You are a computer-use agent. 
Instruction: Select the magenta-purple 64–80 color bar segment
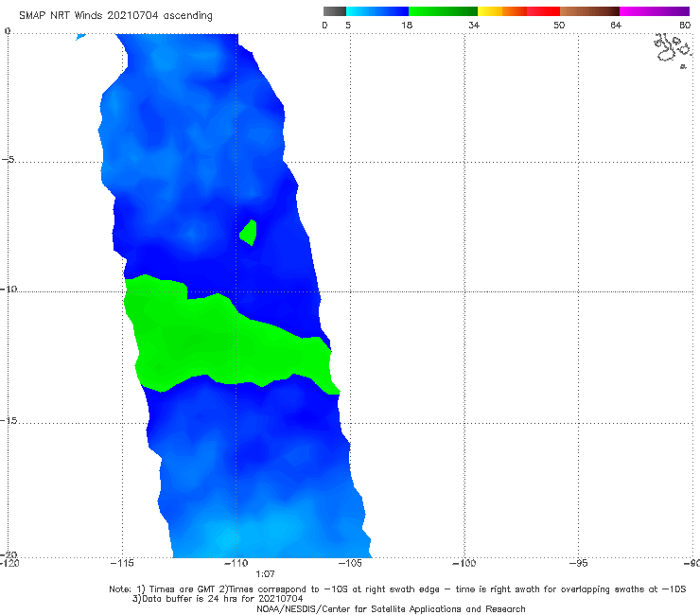655,11
